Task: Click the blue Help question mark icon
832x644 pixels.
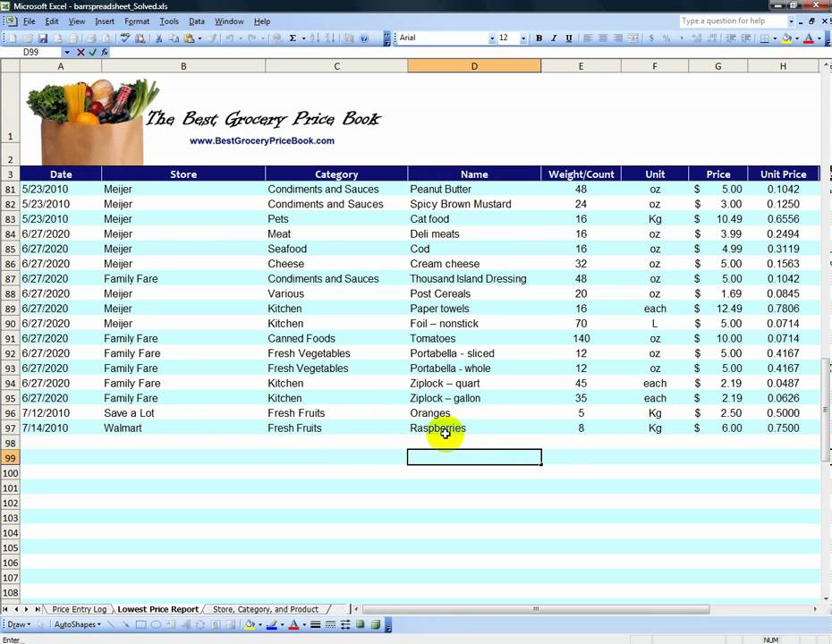Action: pyautogui.click(x=364, y=38)
